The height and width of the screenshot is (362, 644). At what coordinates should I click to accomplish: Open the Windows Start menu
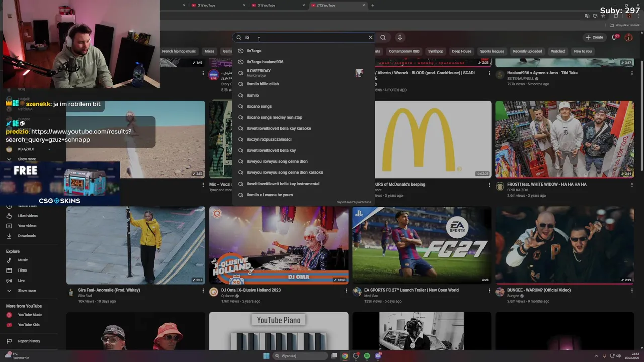pyautogui.click(x=266, y=356)
